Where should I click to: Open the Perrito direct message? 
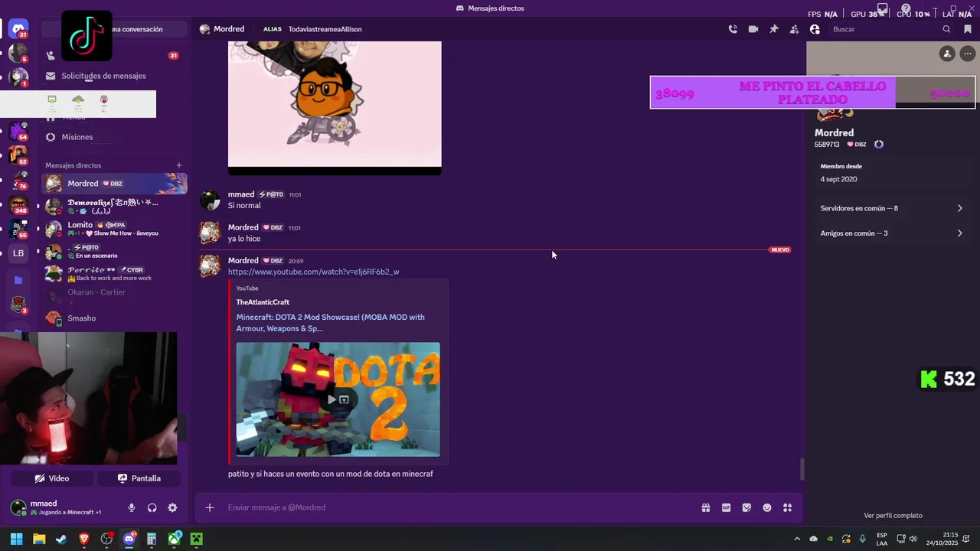pos(115,273)
